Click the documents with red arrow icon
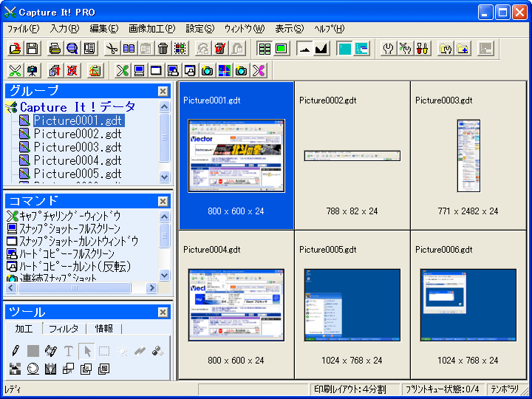 (x=55, y=71)
